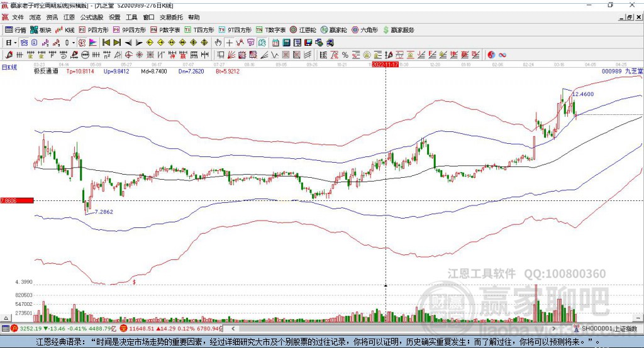Launch the 江恩轮 Gann wheel
The image size is (644, 348).
[x=303, y=30]
